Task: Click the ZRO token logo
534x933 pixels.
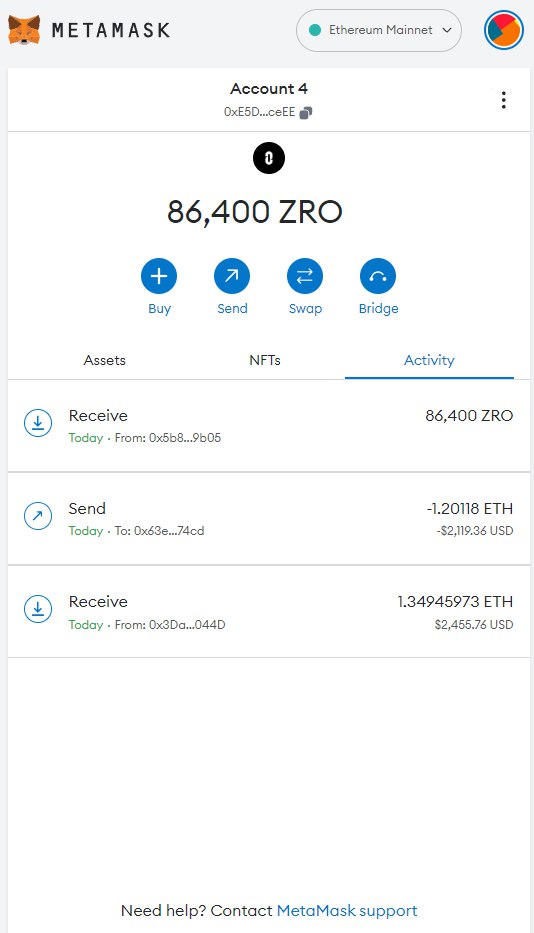Action: pyautogui.click(x=268, y=158)
